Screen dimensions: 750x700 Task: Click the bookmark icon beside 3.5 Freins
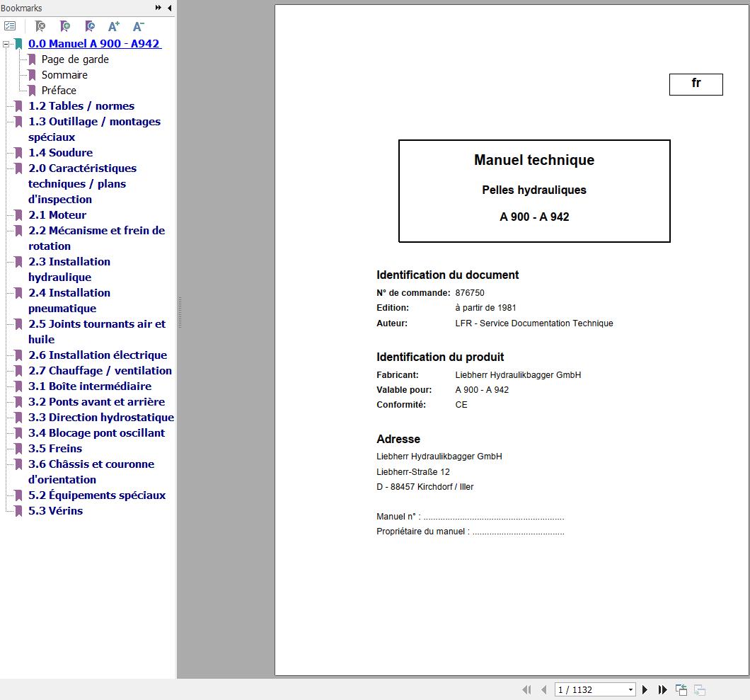[x=18, y=448]
